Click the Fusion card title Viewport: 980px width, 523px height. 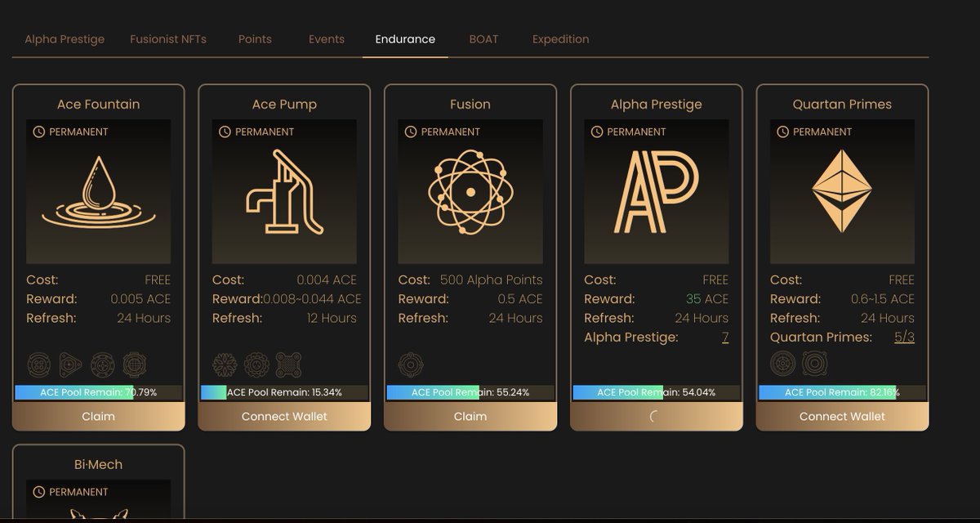[470, 105]
